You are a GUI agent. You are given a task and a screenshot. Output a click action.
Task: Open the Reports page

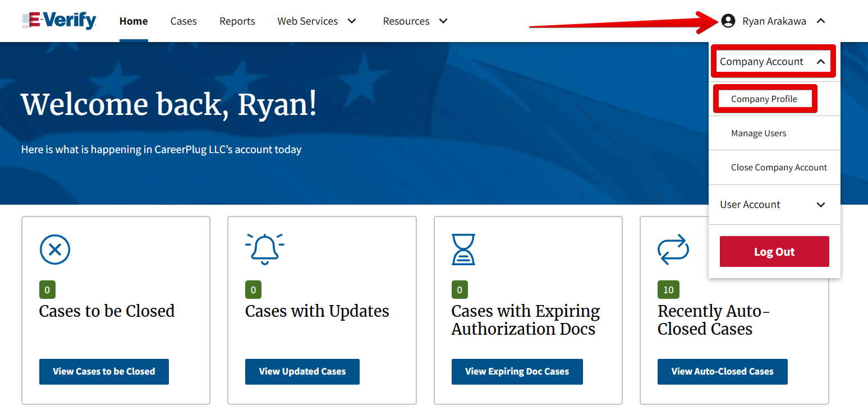[237, 21]
